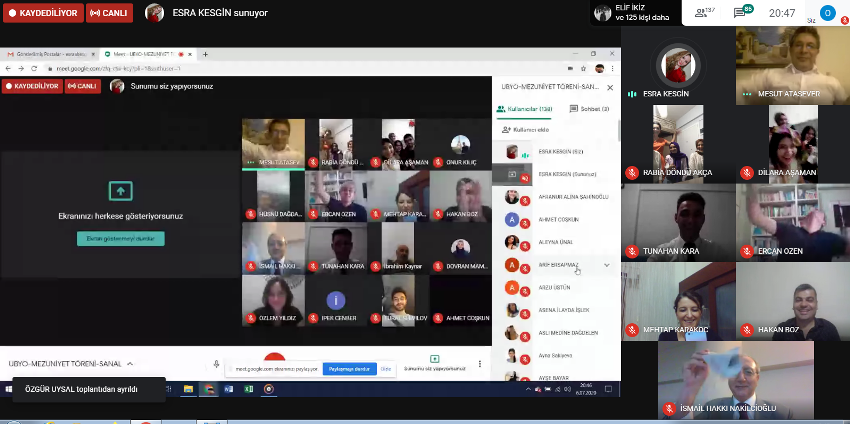This screenshot has width=850, height=424.
Task: Click Ekran gösterimiyi durdur button
Action: (120, 239)
